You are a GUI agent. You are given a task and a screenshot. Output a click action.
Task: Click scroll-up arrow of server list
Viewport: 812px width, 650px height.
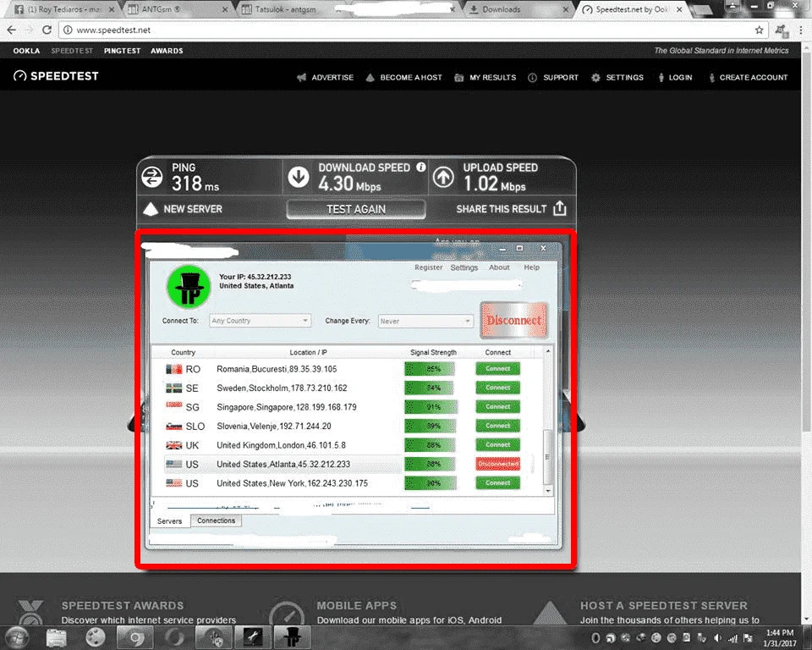[548, 351]
